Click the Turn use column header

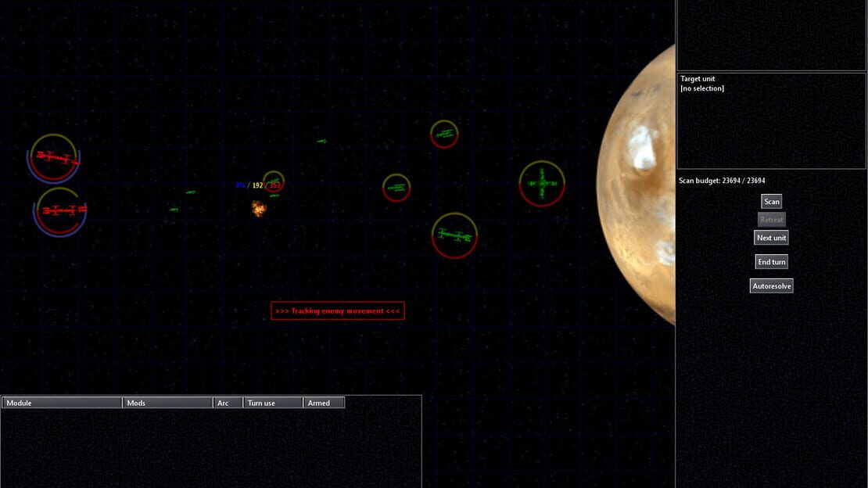click(274, 403)
